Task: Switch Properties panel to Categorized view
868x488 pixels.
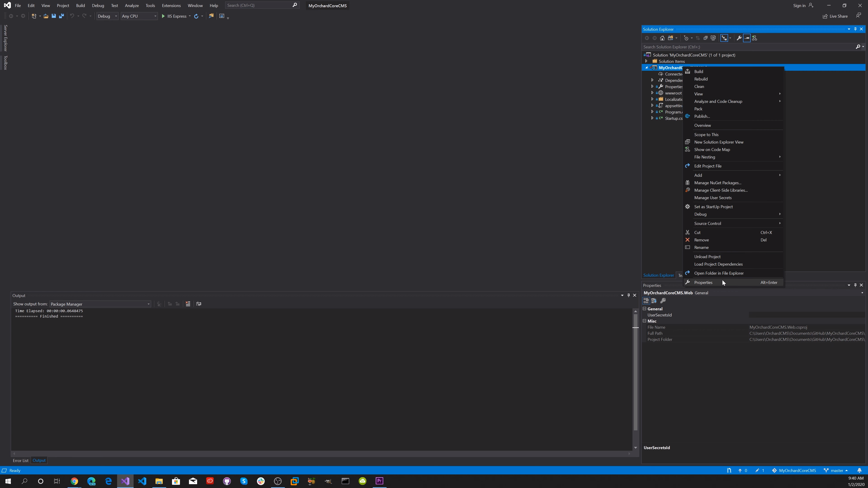Action: [x=646, y=301]
